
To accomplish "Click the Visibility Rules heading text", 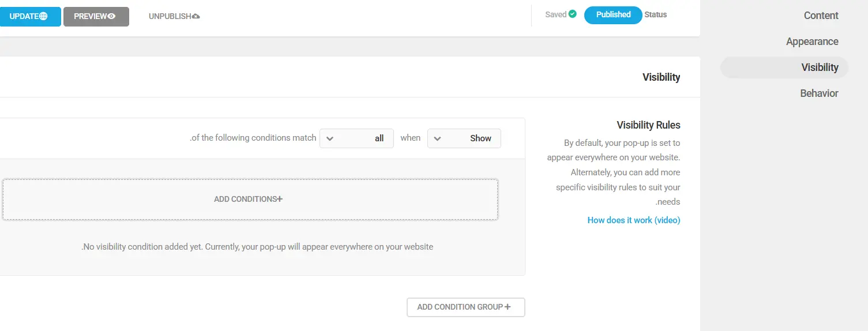I will pos(648,125).
